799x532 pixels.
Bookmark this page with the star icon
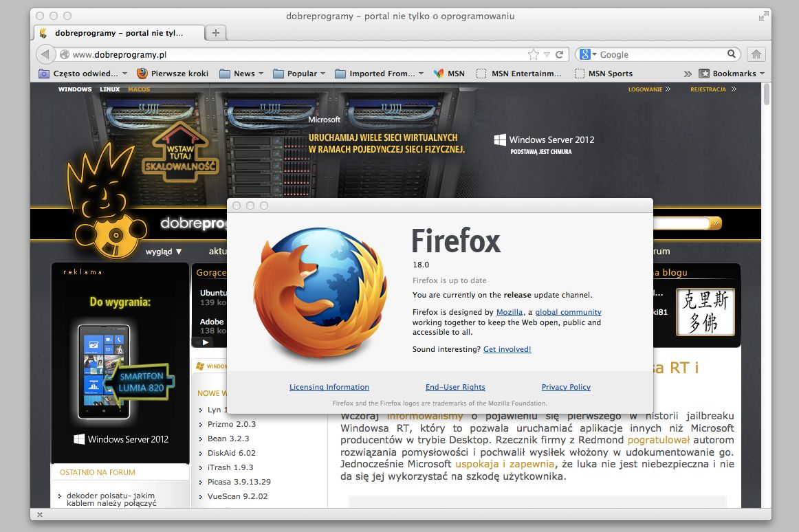tap(533, 54)
